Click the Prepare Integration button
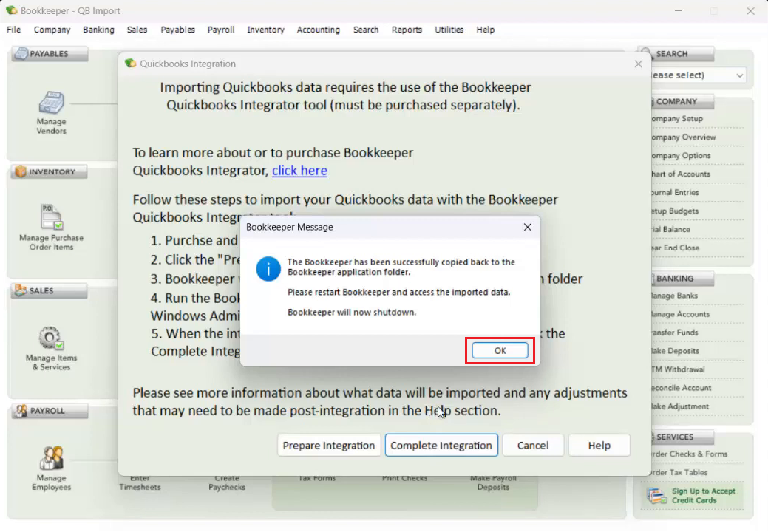The image size is (768, 532). point(329,446)
